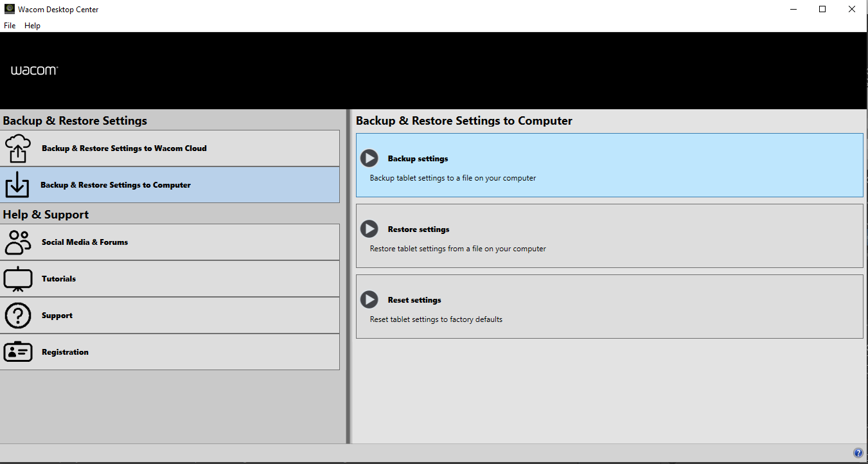Image resolution: width=868 pixels, height=464 pixels.
Task: Click the download-to-computer arrow icon
Action: pos(17,185)
